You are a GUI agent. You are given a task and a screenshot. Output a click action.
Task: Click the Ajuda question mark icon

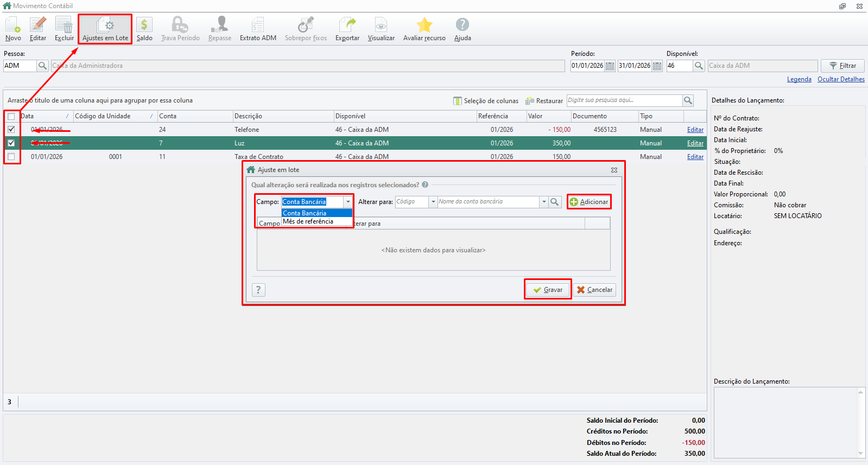pos(462,25)
